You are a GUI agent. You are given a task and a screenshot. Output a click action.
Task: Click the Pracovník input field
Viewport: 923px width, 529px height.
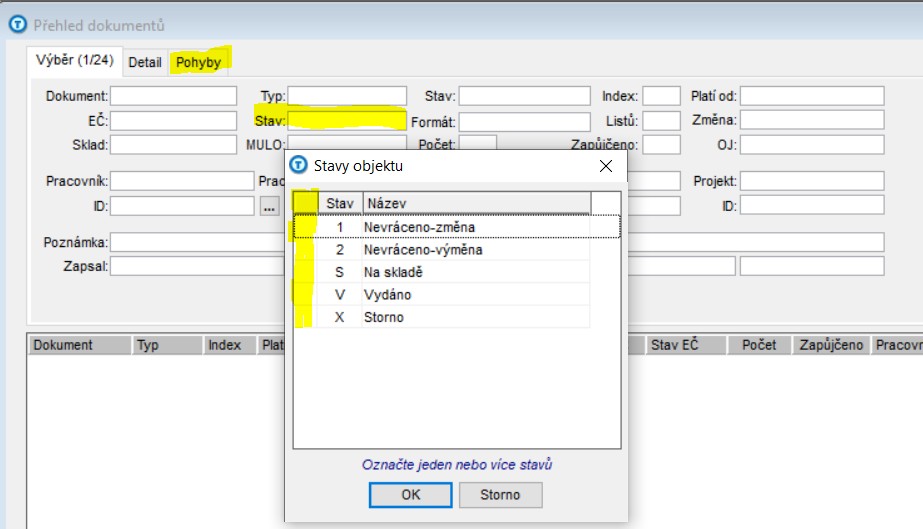(182, 181)
